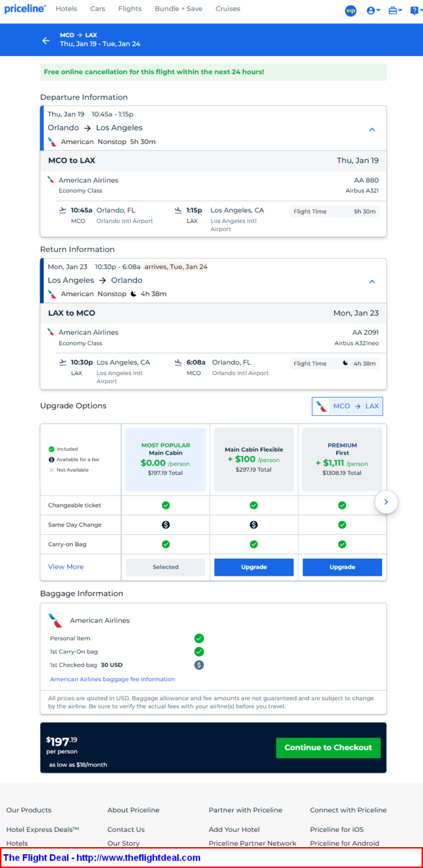Click the landing plane icon at 1:15p
423x868 pixels.
coord(179,210)
